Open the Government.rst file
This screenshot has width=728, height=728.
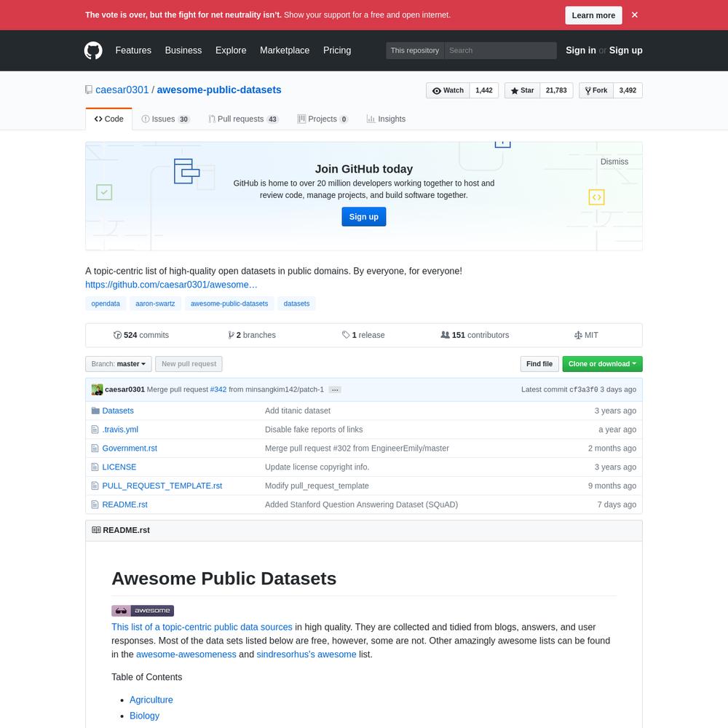coord(130,448)
